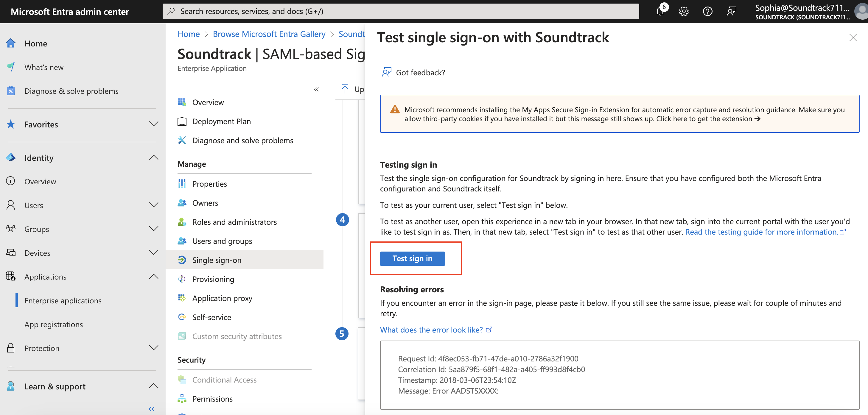868x415 pixels.
Task: Open What does the error look like link
Action: (436, 330)
